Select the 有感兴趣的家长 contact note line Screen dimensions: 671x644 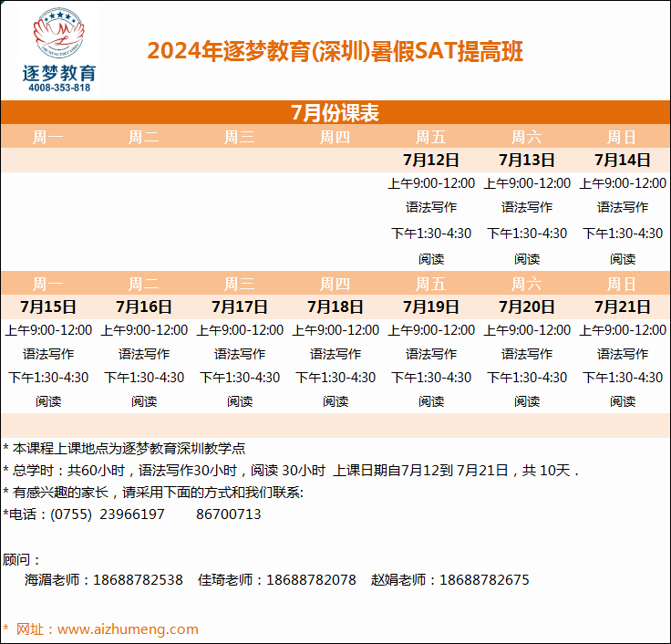153,493
